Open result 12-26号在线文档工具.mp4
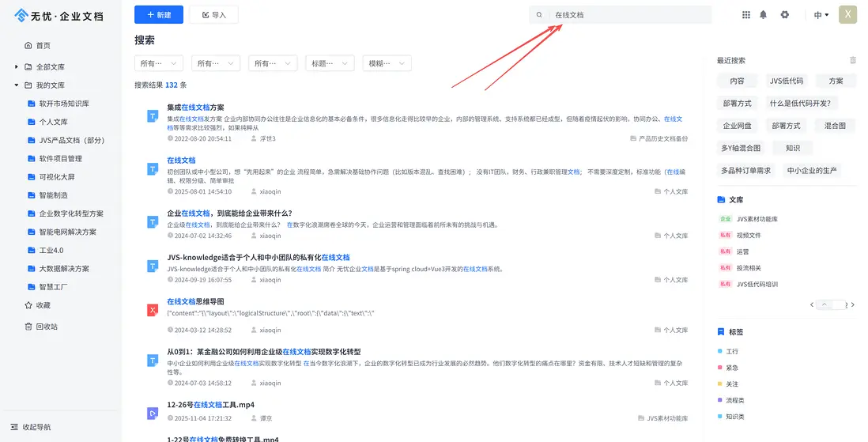 [211, 404]
